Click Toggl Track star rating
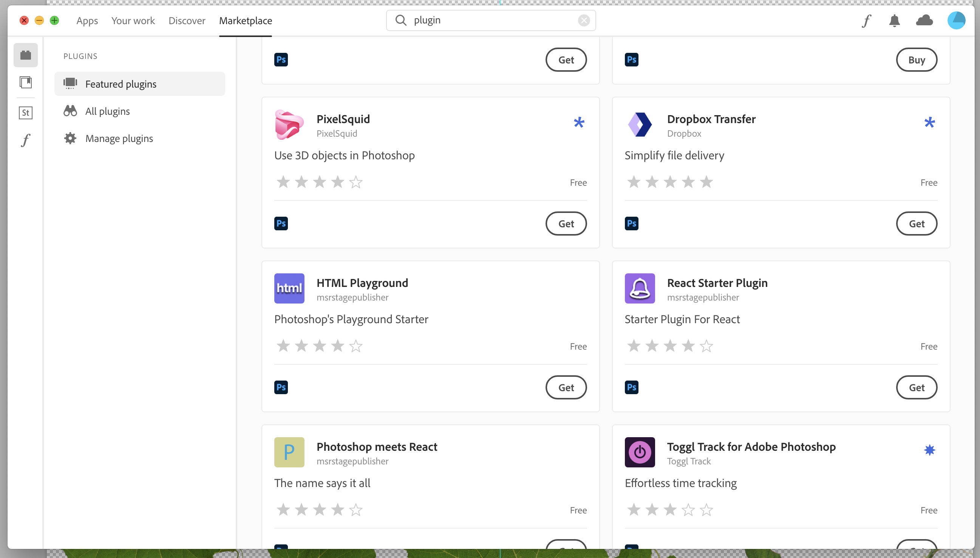Image resolution: width=980 pixels, height=558 pixels. click(670, 510)
